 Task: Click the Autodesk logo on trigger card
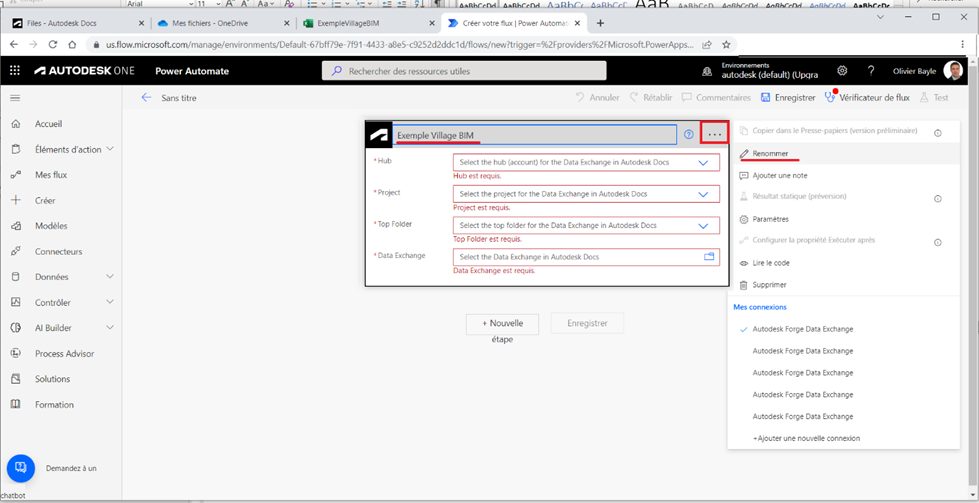378,135
